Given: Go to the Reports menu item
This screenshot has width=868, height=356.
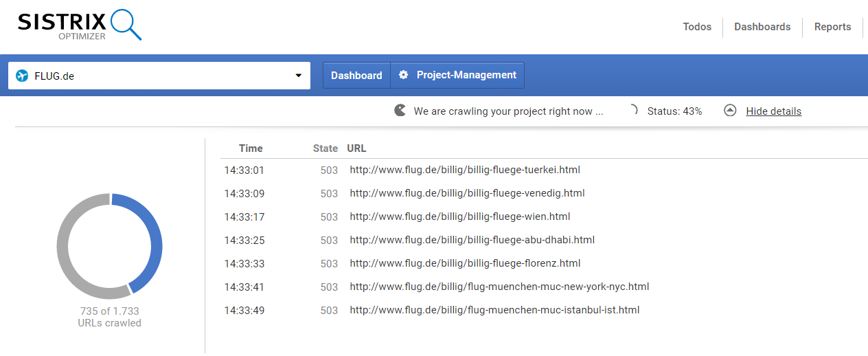Looking at the screenshot, I should click(832, 27).
